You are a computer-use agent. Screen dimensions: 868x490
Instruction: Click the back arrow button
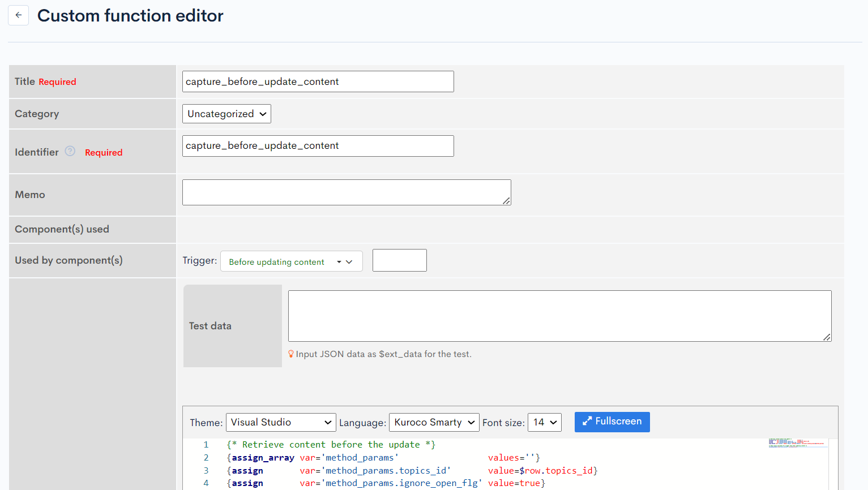[x=18, y=15]
